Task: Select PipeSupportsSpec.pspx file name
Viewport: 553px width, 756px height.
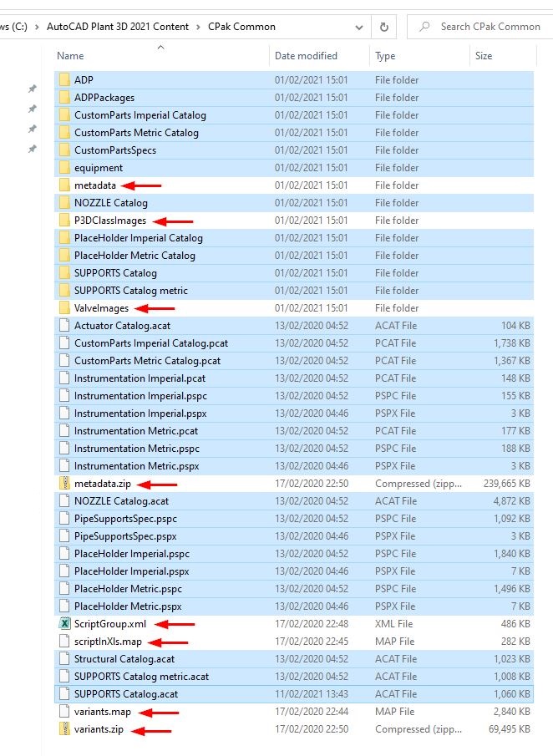Action: (125, 536)
